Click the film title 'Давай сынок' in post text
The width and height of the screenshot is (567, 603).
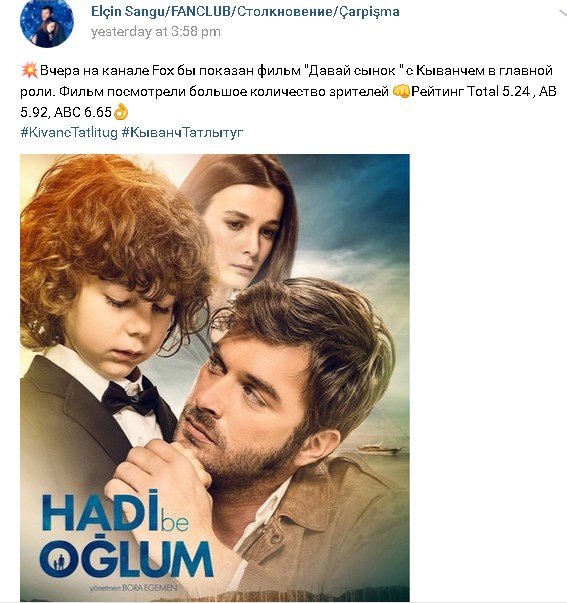coord(352,71)
